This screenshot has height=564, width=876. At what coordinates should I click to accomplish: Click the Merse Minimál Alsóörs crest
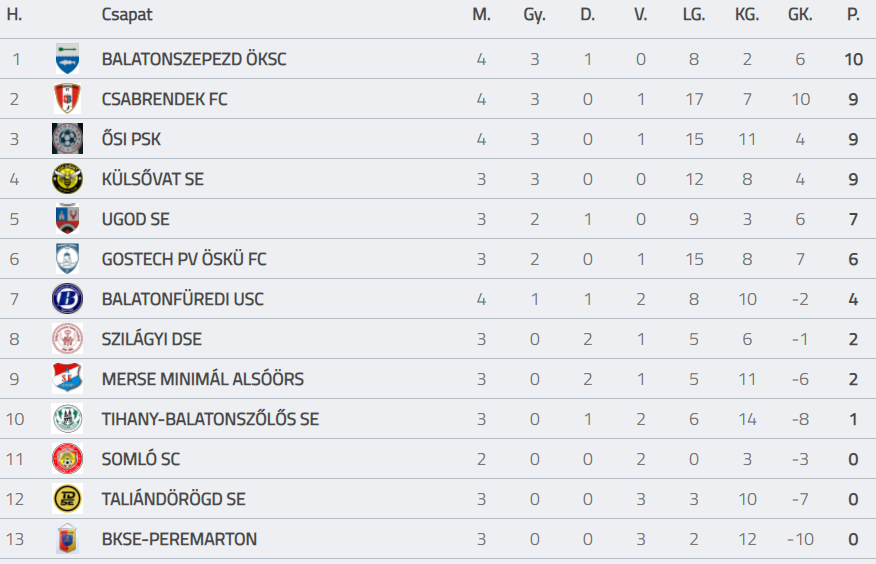click(x=67, y=379)
